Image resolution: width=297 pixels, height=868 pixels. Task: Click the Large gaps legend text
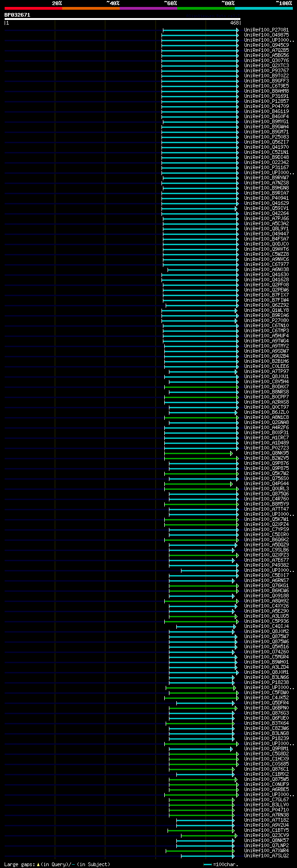(57, 864)
